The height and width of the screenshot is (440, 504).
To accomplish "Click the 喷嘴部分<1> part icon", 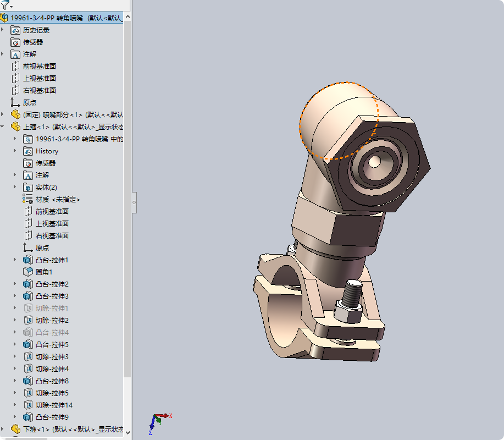I will [15, 114].
